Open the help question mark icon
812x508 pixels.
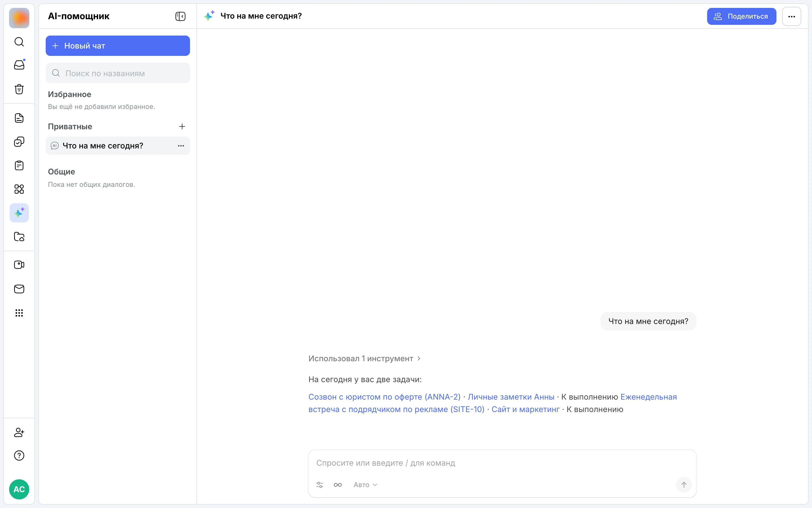point(19,456)
